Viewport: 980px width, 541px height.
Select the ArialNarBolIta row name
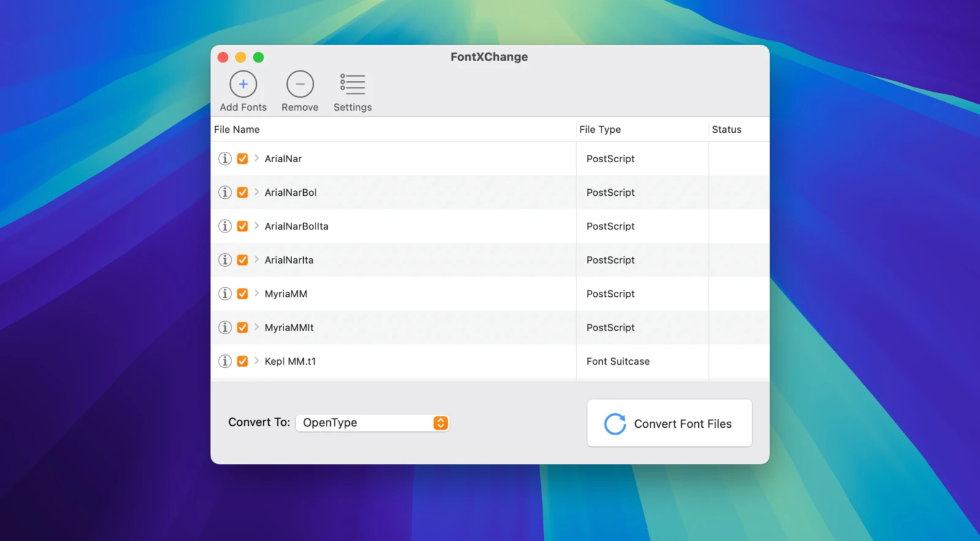click(x=296, y=226)
